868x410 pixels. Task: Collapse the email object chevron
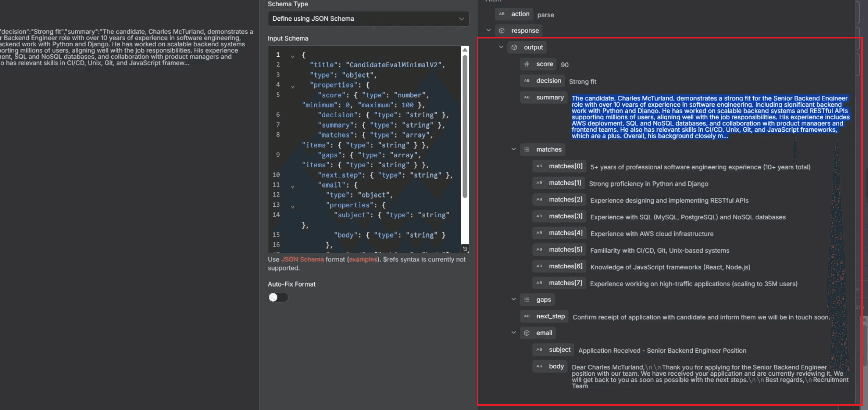(x=514, y=332)
